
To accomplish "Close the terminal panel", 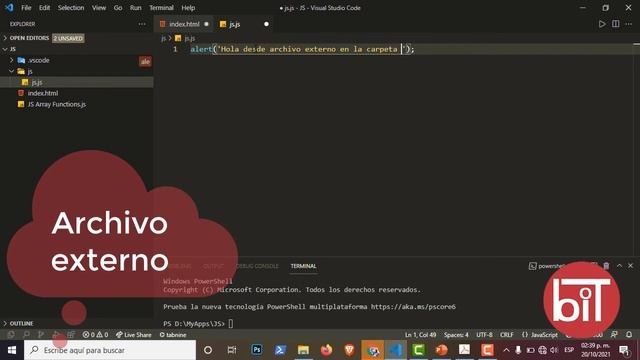I will click(631, 266).
